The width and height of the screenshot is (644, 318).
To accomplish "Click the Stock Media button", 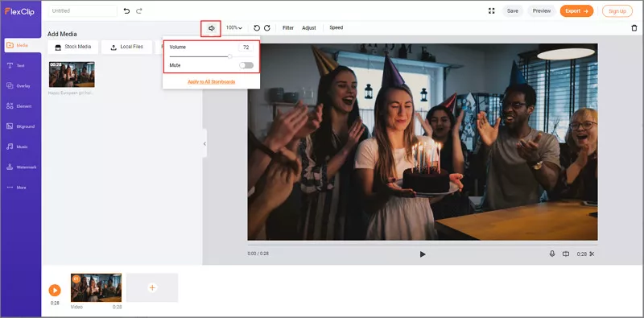I will tap(73, 47).
